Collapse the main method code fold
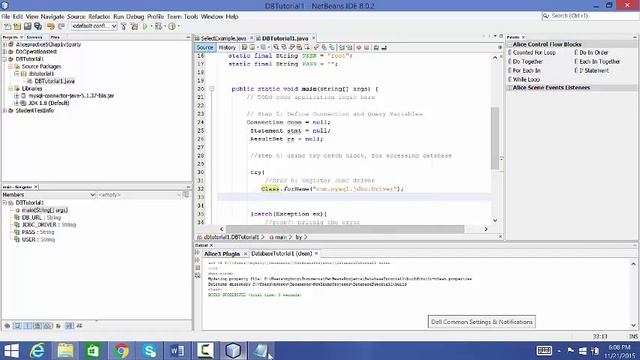The width and height of the screenshot is (640, 360). (211, 89)
